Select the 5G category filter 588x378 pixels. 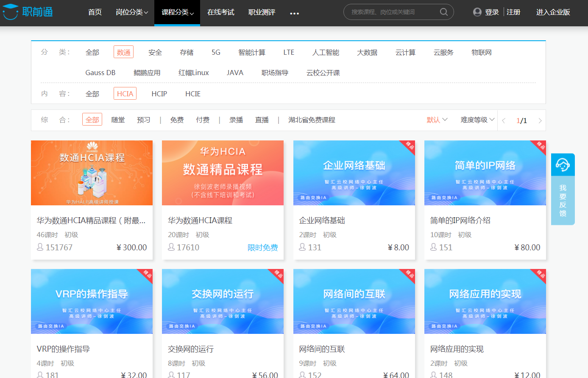click(x=216, y=52)
